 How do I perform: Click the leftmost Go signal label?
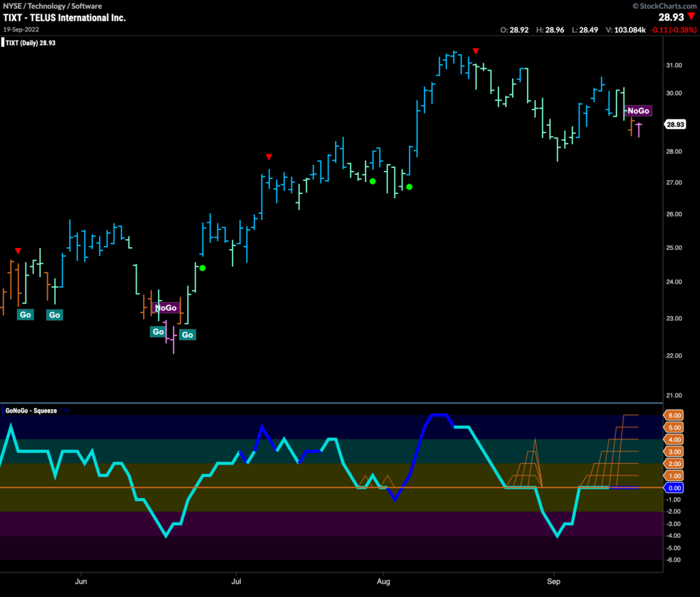[25, 315]
